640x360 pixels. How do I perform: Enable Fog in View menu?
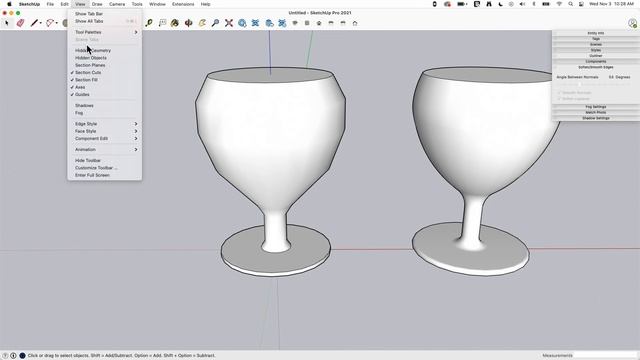(104, 113)
